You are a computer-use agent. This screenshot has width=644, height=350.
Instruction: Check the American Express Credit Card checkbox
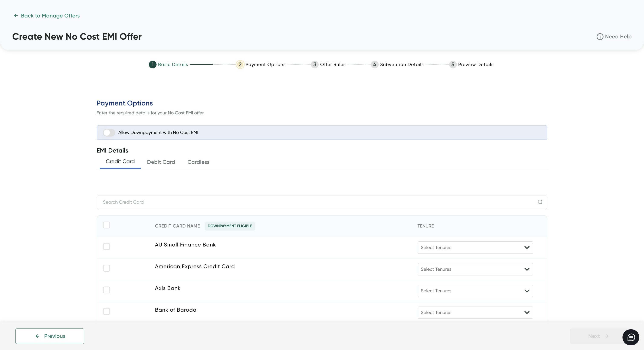[106, 268]
